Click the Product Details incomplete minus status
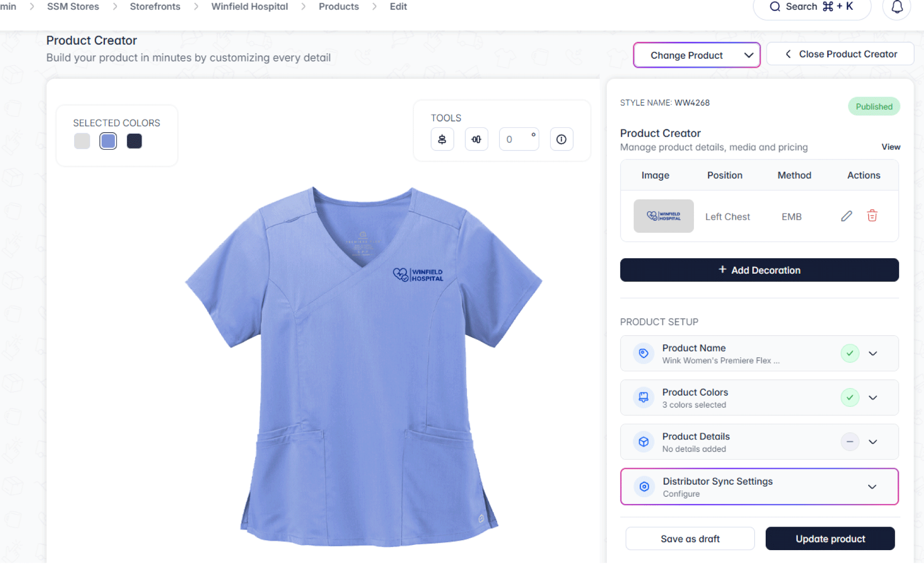The image size is (924, 579). (850, 442)
